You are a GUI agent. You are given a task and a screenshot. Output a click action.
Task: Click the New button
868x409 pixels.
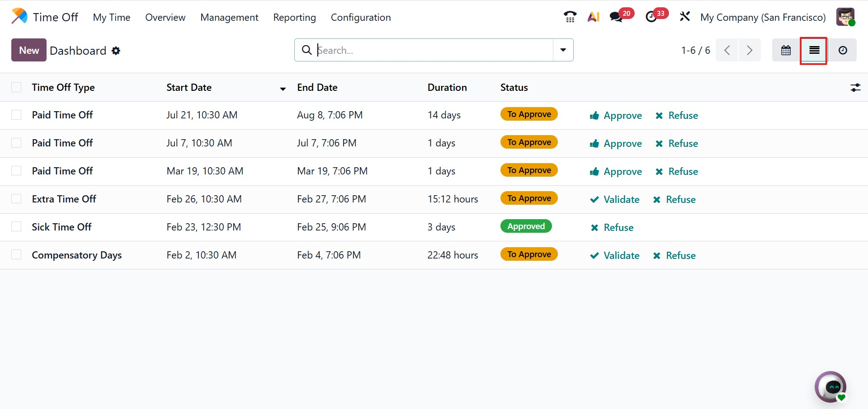coord(29,50)
